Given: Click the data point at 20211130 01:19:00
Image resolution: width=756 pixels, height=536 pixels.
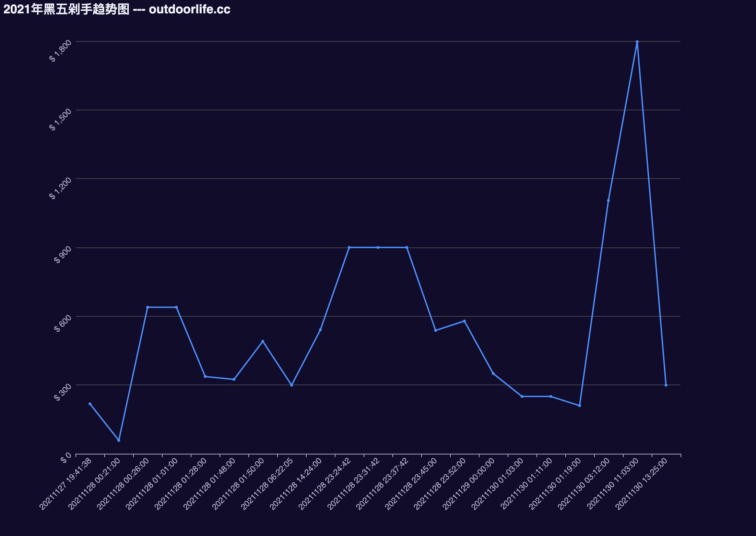Looking at the screenshot, I should [x=579, y=405].
